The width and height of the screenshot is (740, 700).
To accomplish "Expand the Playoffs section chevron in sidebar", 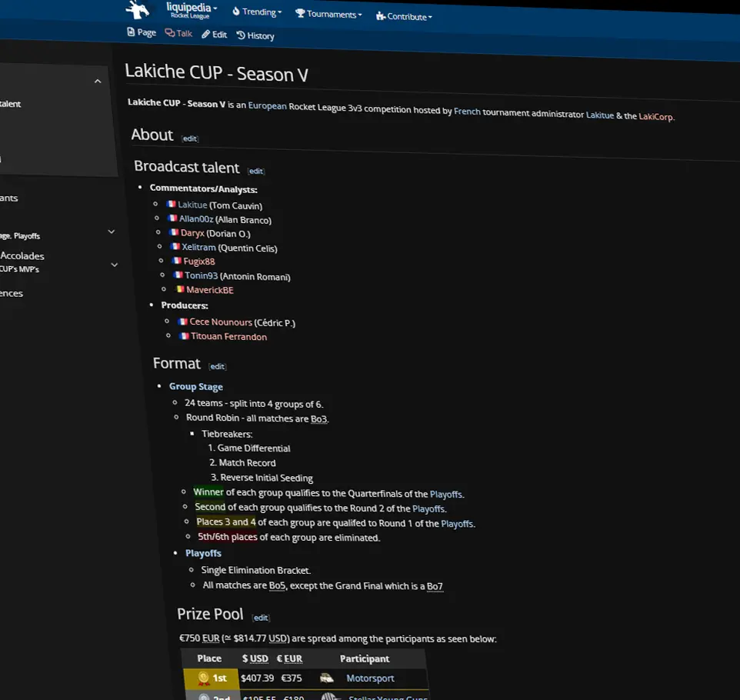I will tap(112, 232).
